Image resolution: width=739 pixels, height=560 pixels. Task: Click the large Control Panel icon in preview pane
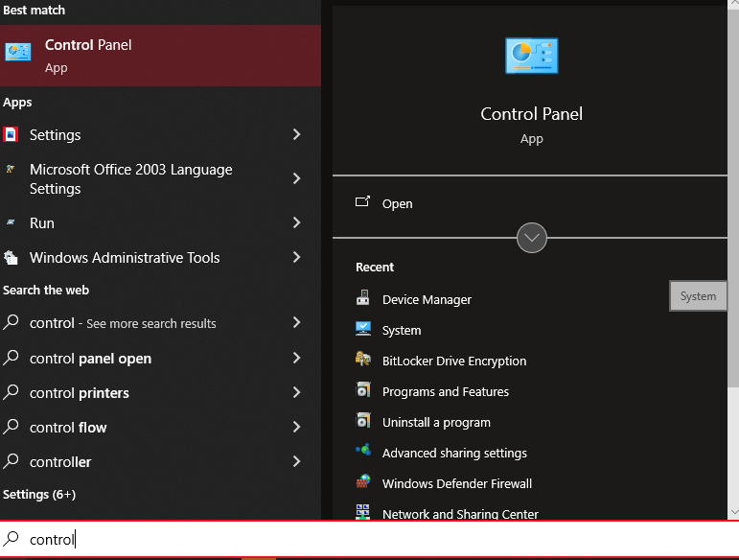[532, 56]
